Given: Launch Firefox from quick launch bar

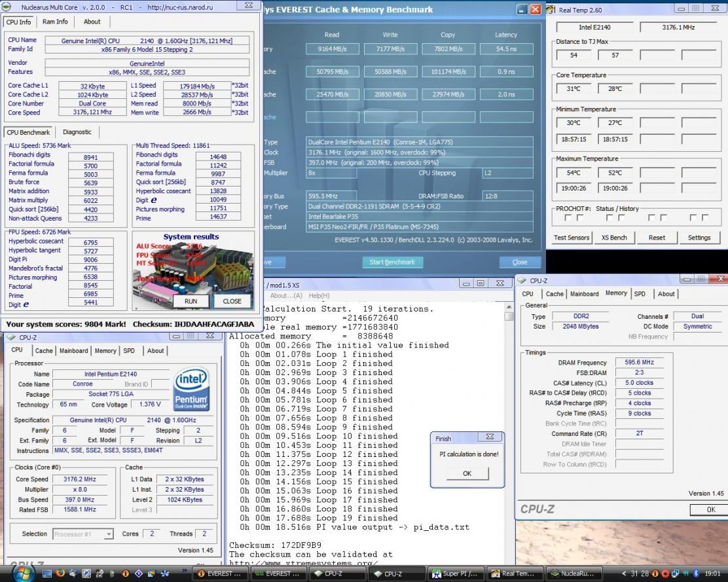Looking at the screenshot, I should [x=60, y=573].
